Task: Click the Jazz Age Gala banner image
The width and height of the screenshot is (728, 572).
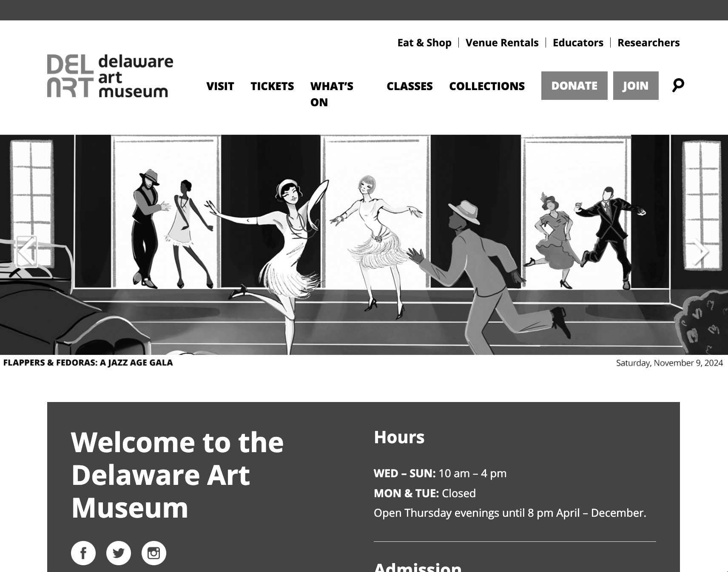Action: coord(364,245)
